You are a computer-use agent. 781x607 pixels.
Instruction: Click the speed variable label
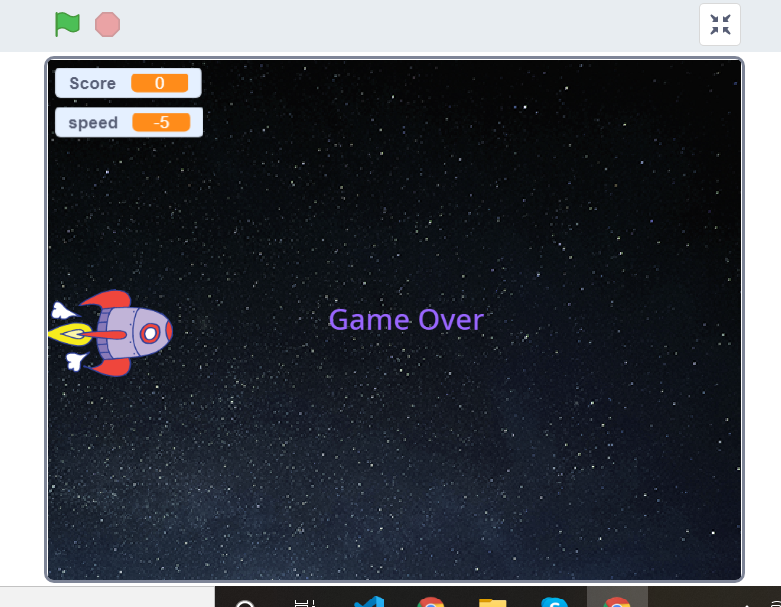click(93, 122)
